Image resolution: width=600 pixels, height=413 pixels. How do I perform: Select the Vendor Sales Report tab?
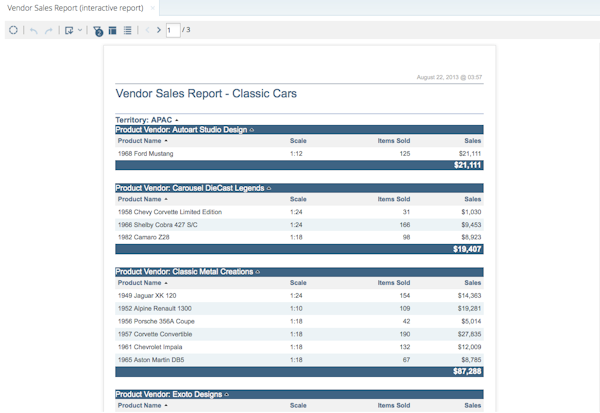(x=75, y=8)
